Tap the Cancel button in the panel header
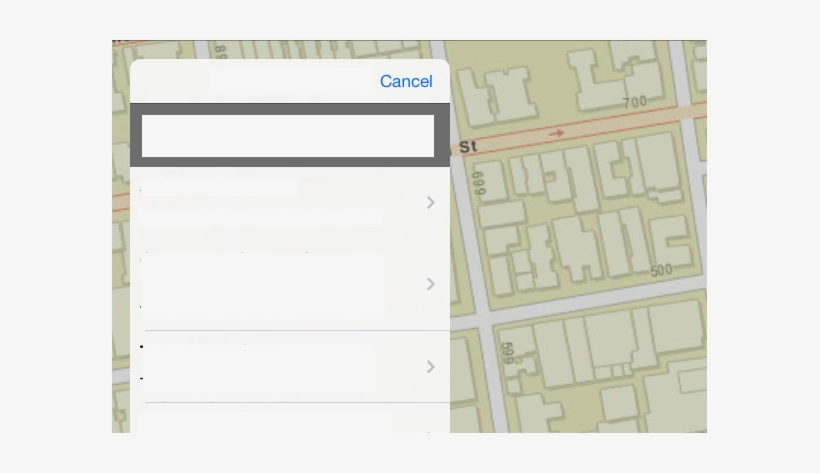The width and height of the screenshot is (820, 473). [x=406, y=81]
